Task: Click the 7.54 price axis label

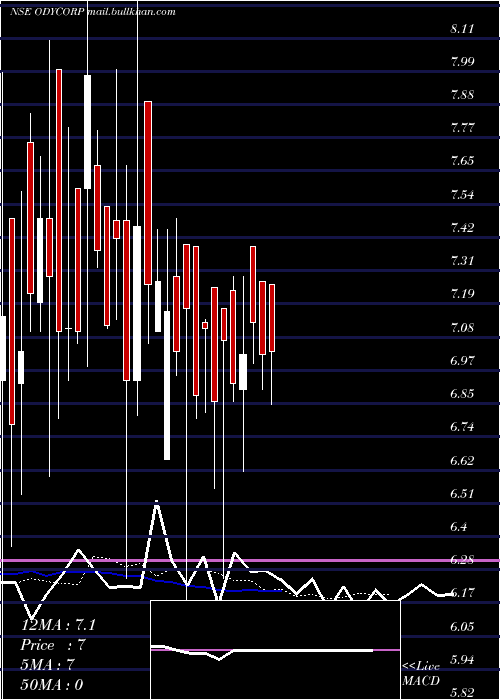Action: click(x=462, y=195)
